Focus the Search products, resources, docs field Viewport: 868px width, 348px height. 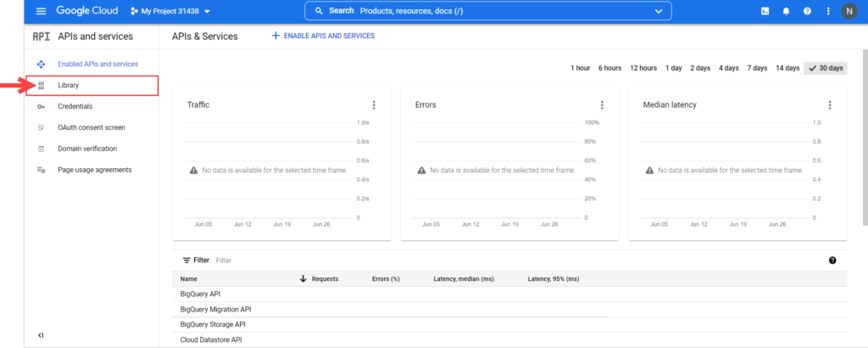[487, 11]
